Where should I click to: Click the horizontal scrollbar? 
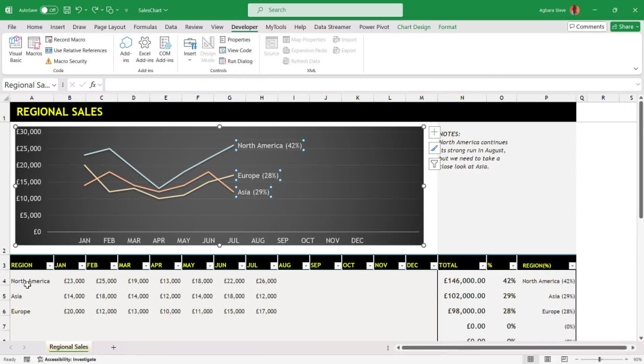tap(514, 347)
